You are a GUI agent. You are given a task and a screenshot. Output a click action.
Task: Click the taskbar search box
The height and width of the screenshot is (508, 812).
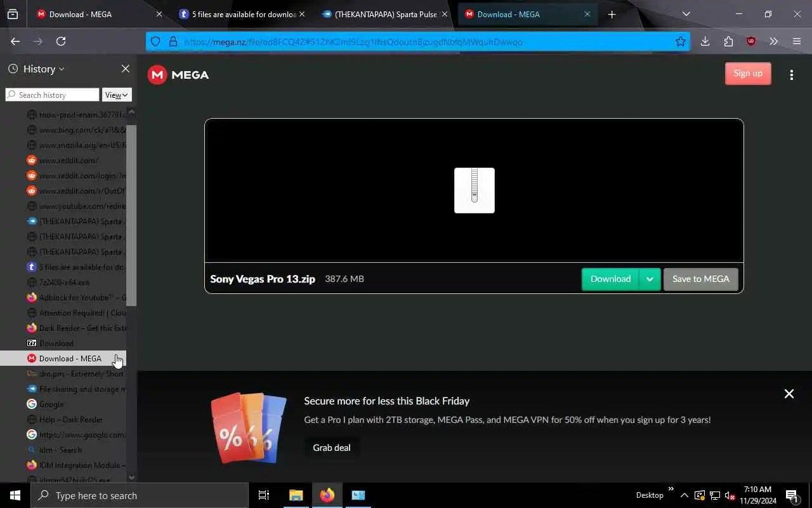click(x=140, y=495)
